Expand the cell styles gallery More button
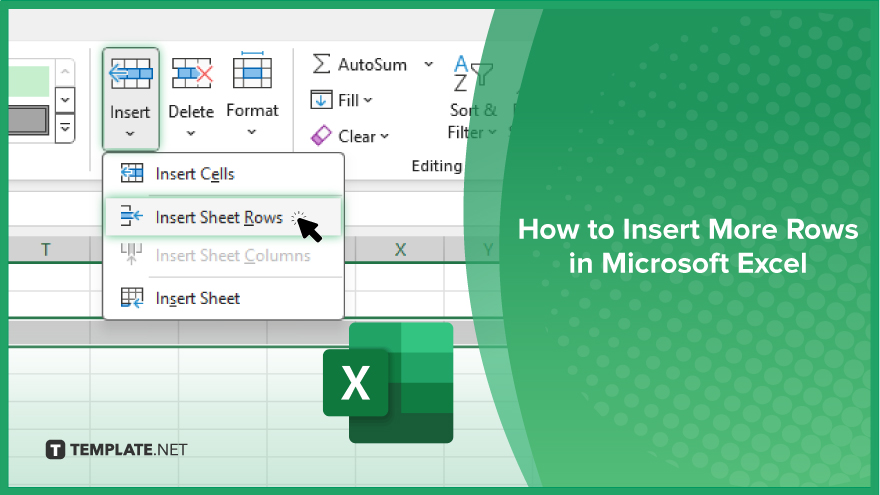The height and width of the screenshot is (495, 880). (x=65, y=128)
